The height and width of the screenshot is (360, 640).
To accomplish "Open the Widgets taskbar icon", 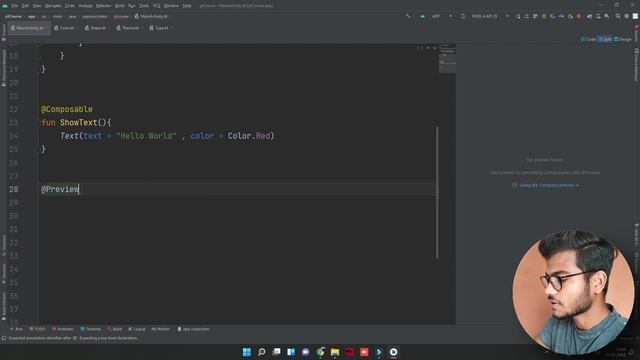I will click(291, 352).
